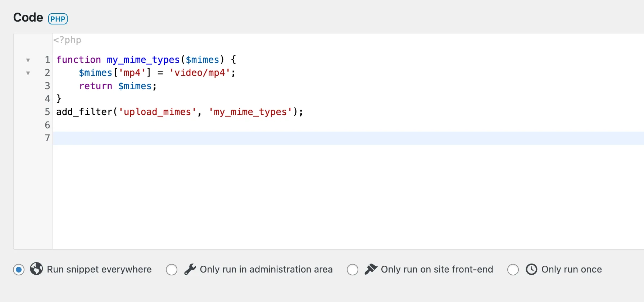Click the add_filter call on line 5

84,112
